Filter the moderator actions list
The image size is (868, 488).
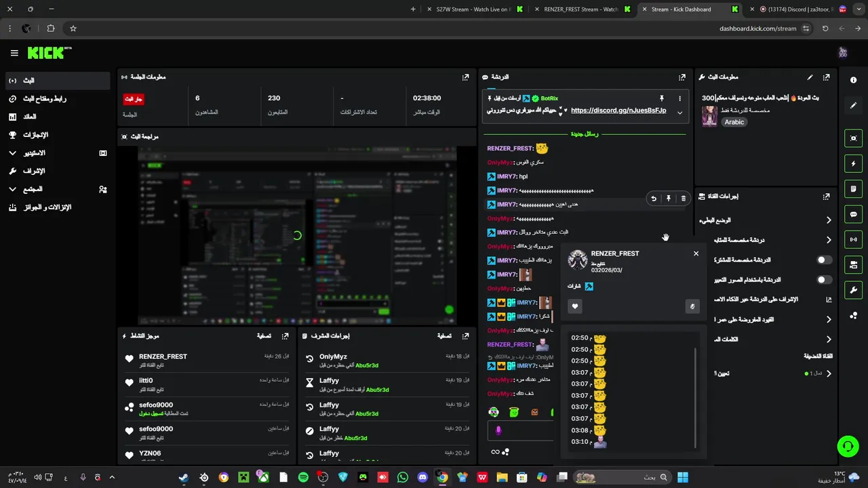coord(444,336)
